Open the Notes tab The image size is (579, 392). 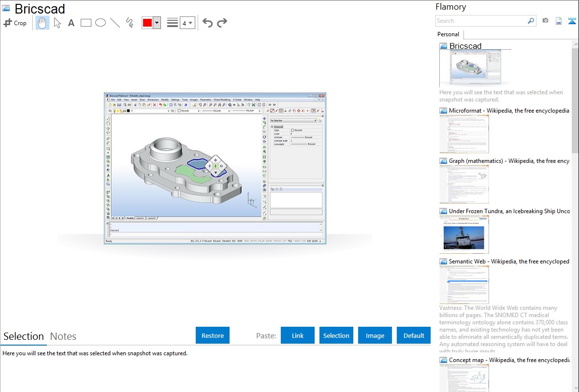63,336
